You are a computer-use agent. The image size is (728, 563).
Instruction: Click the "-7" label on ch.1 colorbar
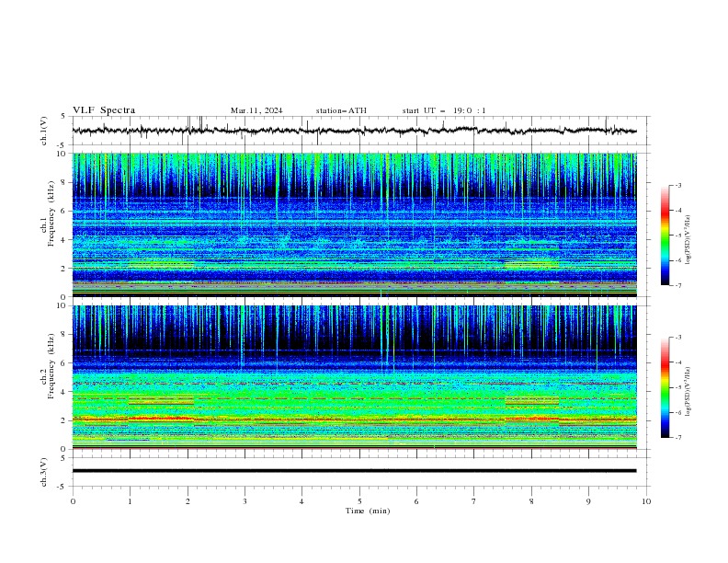tap(677, 285)
